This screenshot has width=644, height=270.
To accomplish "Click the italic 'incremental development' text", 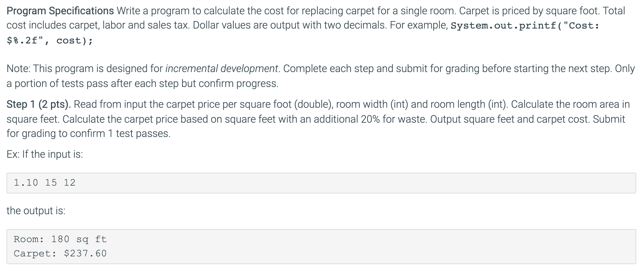I will click(222, 68).
